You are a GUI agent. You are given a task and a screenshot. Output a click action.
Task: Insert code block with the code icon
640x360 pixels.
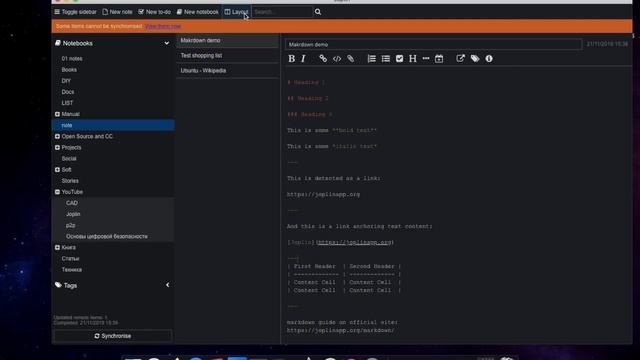click(x=337, y=59)
